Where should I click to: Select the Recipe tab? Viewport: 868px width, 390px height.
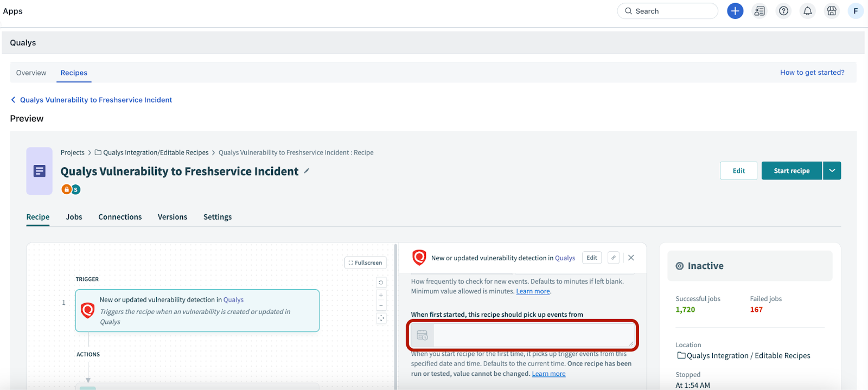pos(38,217)
